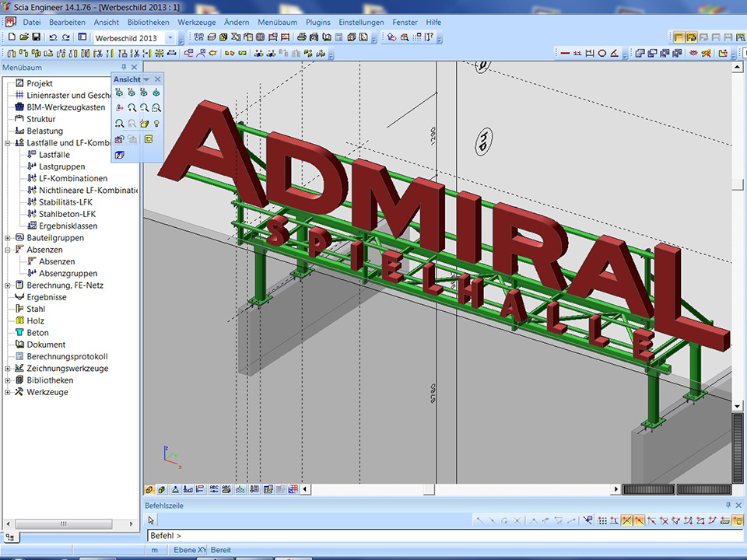Click the Zoom out magnifier icon

[x=145, y=108]
